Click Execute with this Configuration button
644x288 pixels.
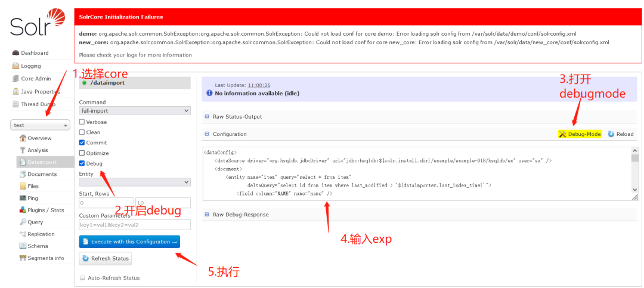coord(129,241)
